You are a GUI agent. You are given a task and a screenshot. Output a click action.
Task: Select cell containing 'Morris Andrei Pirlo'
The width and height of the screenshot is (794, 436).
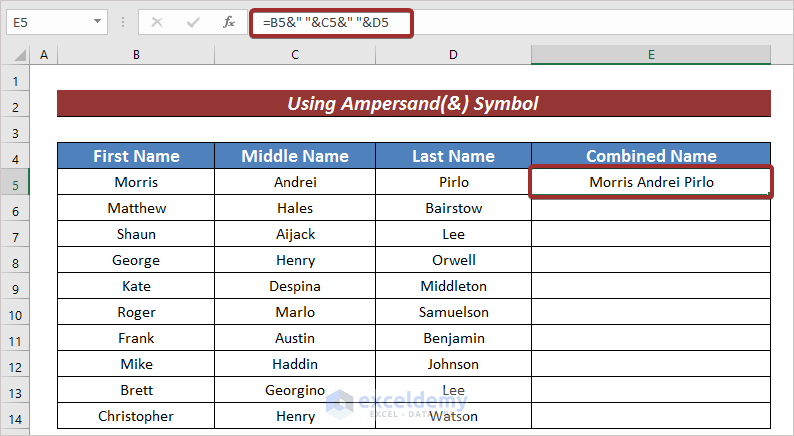(651, 182)
